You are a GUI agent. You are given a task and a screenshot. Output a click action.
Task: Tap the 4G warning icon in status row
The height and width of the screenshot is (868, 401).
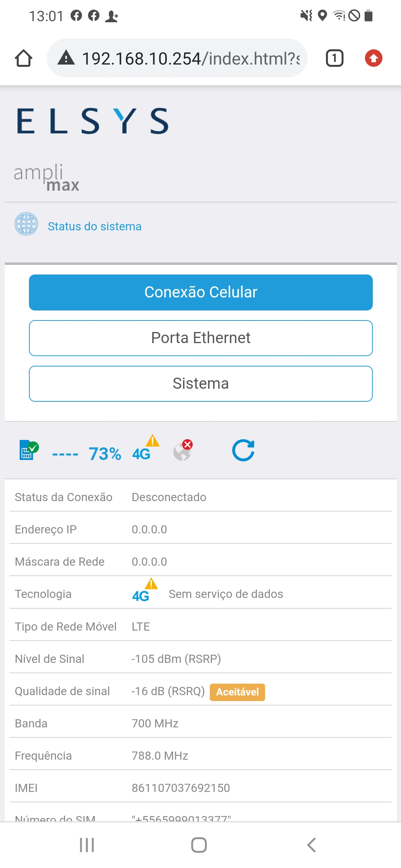(145, 449)
